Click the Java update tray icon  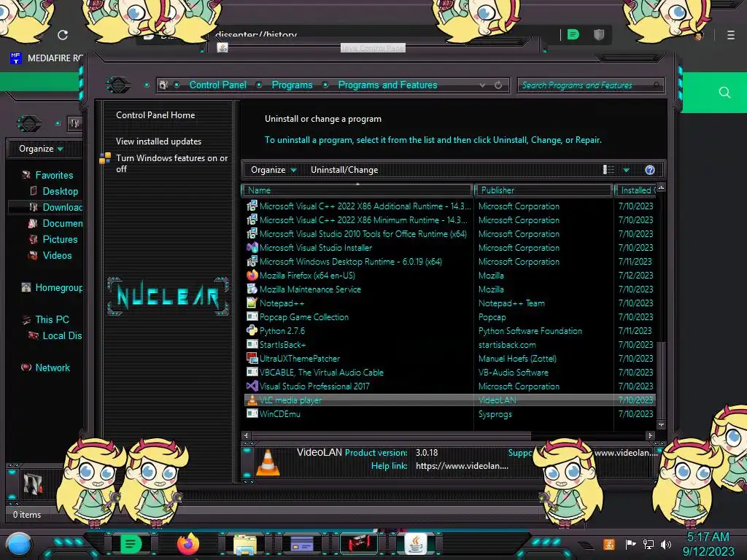click(x=608, y=544)
